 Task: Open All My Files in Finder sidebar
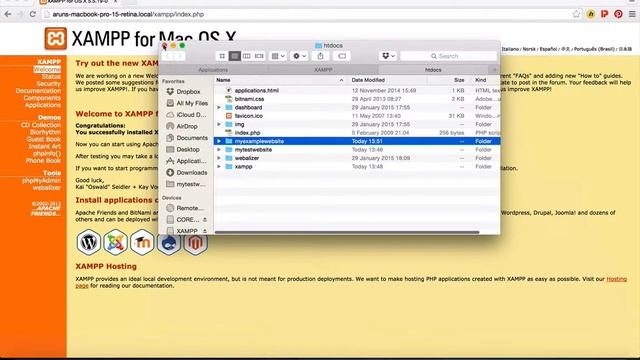187,103
